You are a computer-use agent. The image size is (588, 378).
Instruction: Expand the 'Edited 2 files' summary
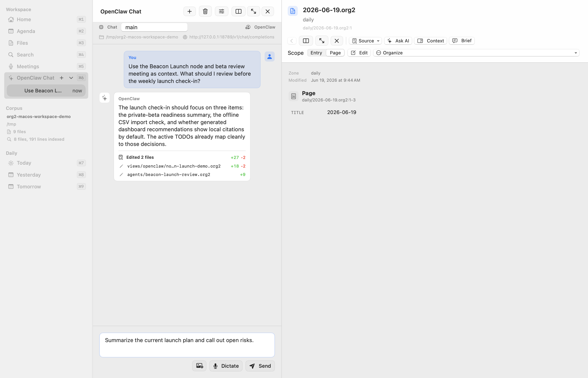(182, 157)
